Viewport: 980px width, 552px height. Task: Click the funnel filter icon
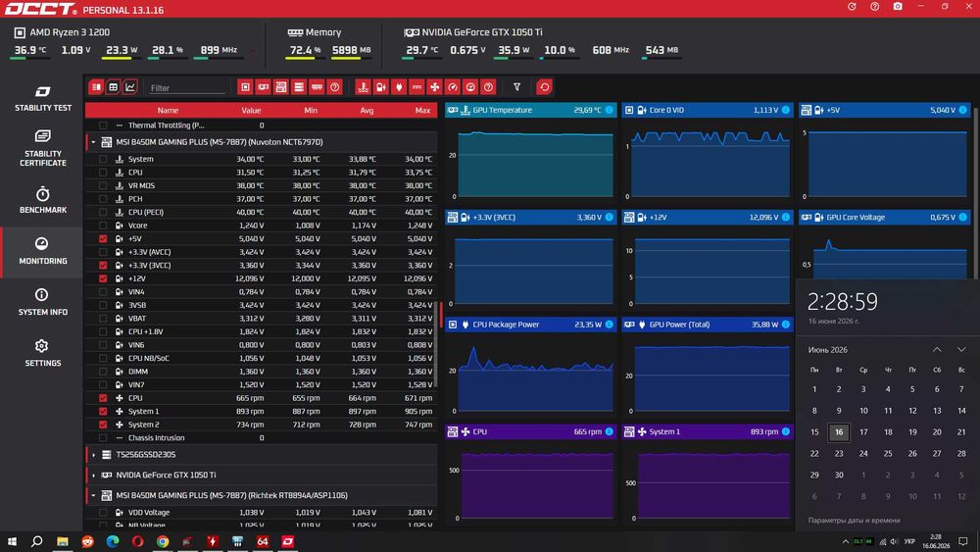pos(516,87)
